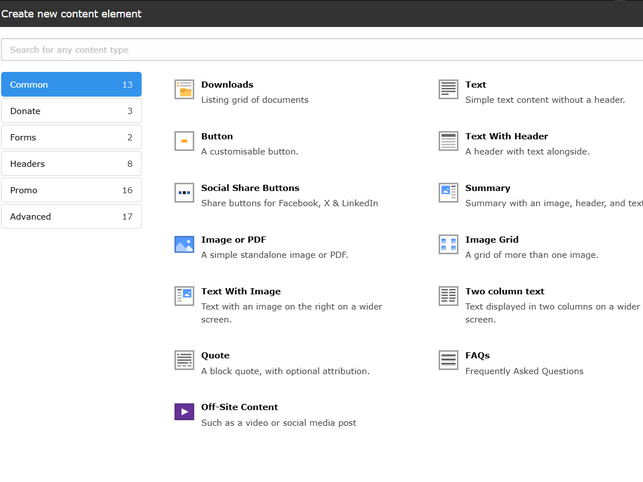Pick the Image or PDF icon
Viewport: 643px width, 482px height.
(x=184, y=245)
